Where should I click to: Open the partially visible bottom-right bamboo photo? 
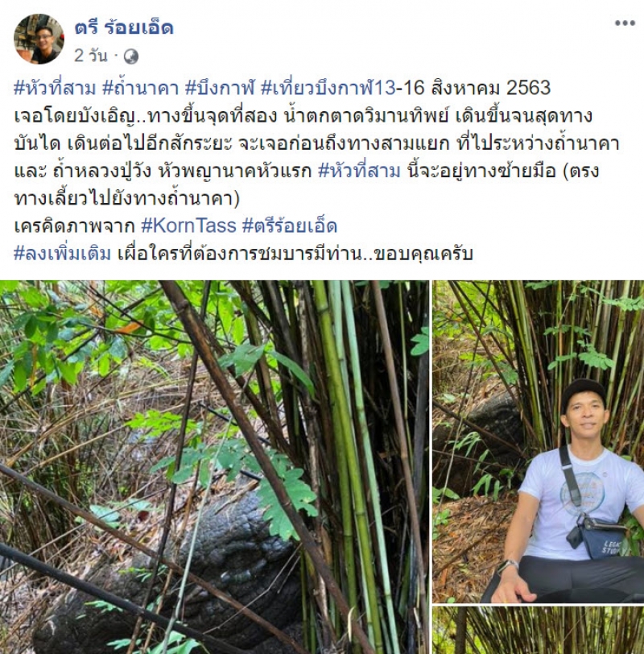[x=538, y=630]
